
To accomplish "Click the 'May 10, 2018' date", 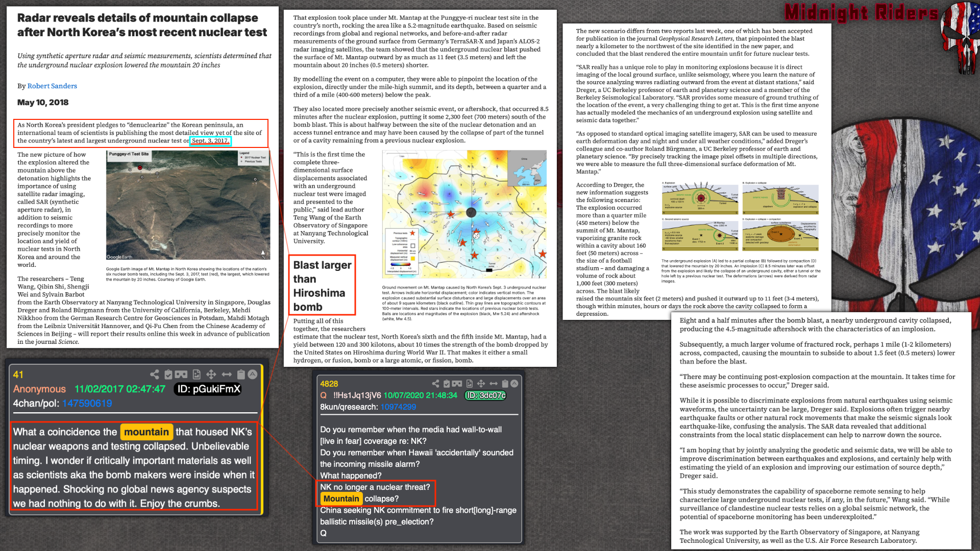I will tap(43, 103).
